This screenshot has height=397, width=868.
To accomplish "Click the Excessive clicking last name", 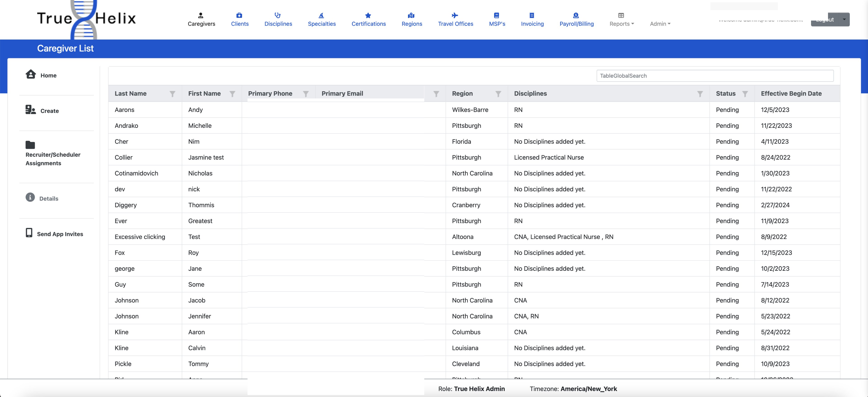I will (140, 237).
